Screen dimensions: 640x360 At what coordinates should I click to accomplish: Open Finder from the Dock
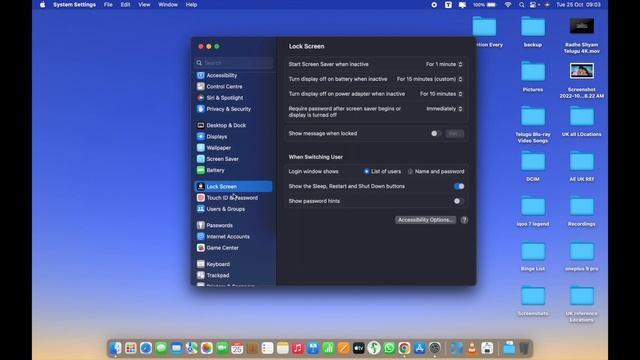click(x=116, y=348)
